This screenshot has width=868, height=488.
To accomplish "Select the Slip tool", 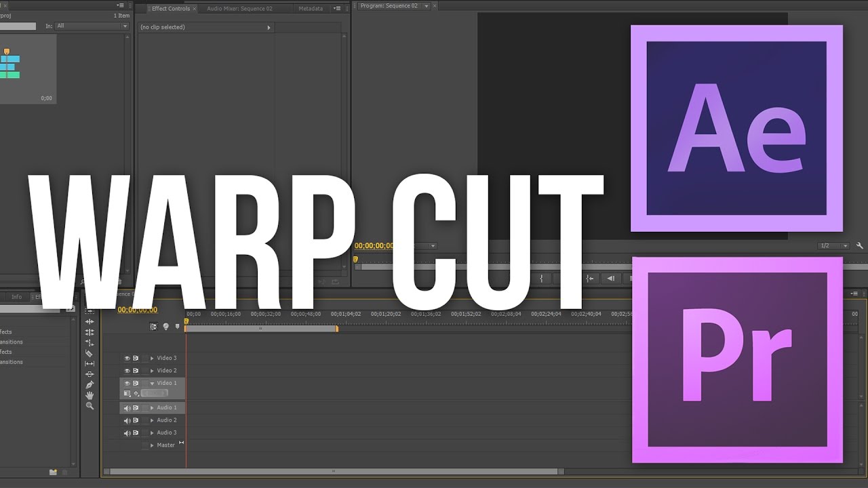I will pyautogui.click(x=90, y=364).
